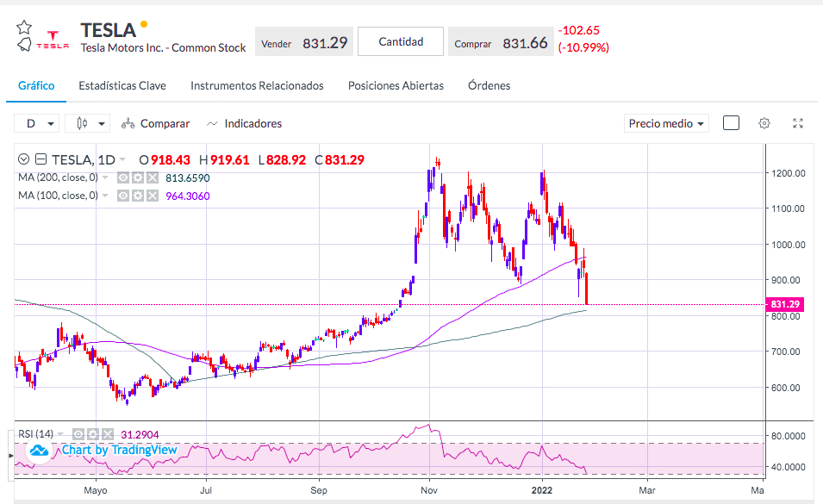Open Precio medio dropdown
Image resolution: width=823 pixels, height=504 pixels.
(666, 124)
